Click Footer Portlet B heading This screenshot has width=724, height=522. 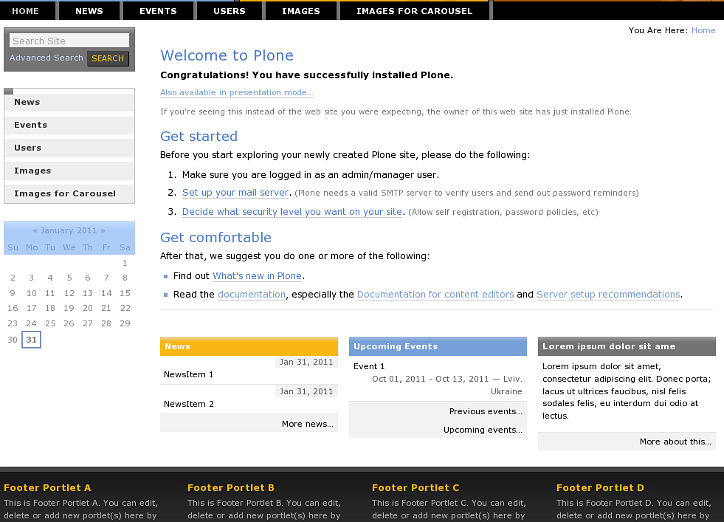tap(231, 487)
